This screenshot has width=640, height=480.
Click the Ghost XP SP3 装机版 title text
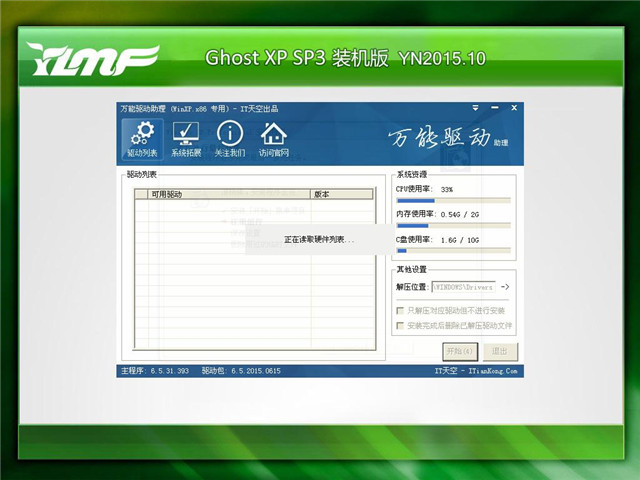pos(297,58)
